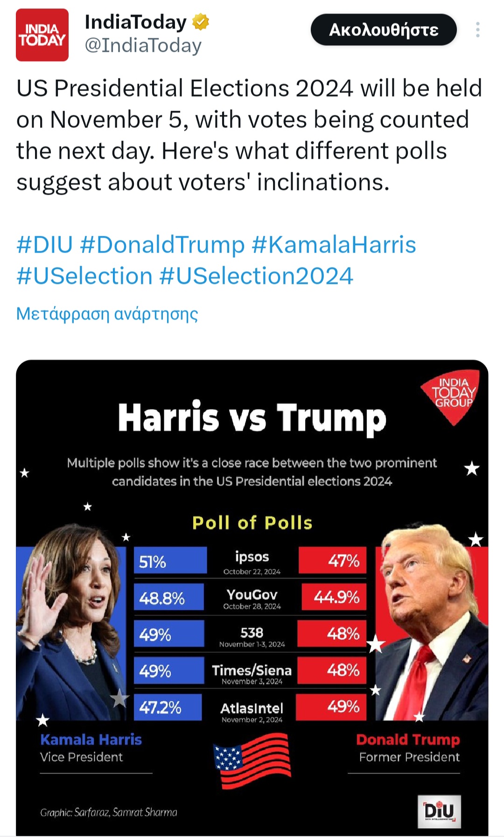Screen dimensions: 504x840
Task: Click Donald Trump's photo in the infographic
Action: pyautogui.click(x=429, y=621)
